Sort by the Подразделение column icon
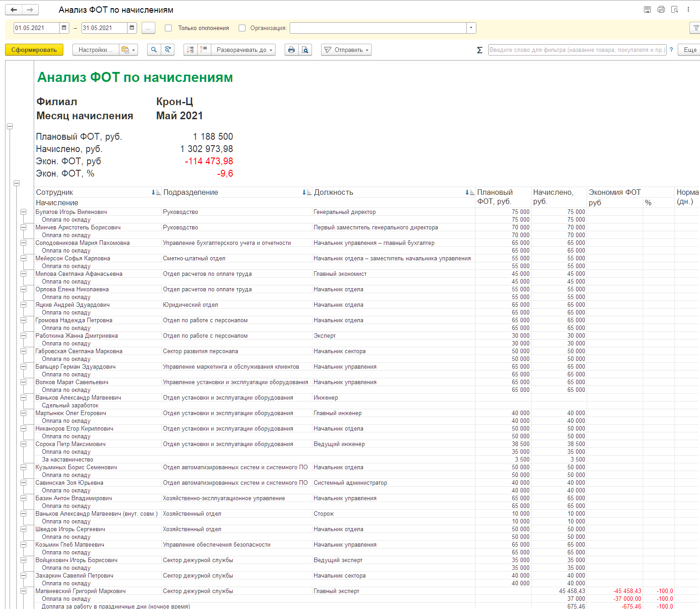The image size is (700, 609). point(307,193)
